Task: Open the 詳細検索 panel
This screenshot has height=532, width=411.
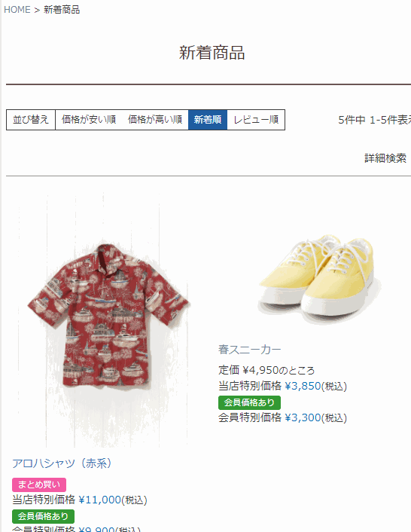Action: coord(385,158)
